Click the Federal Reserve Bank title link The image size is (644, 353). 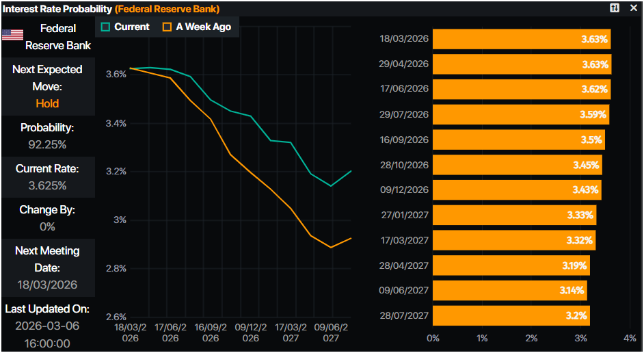[x=167, y=8]
